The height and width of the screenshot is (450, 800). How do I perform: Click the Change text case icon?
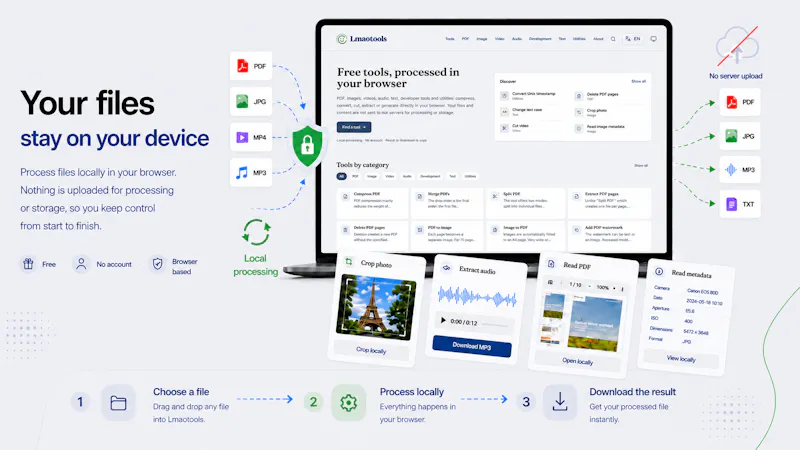click(504, 111)
